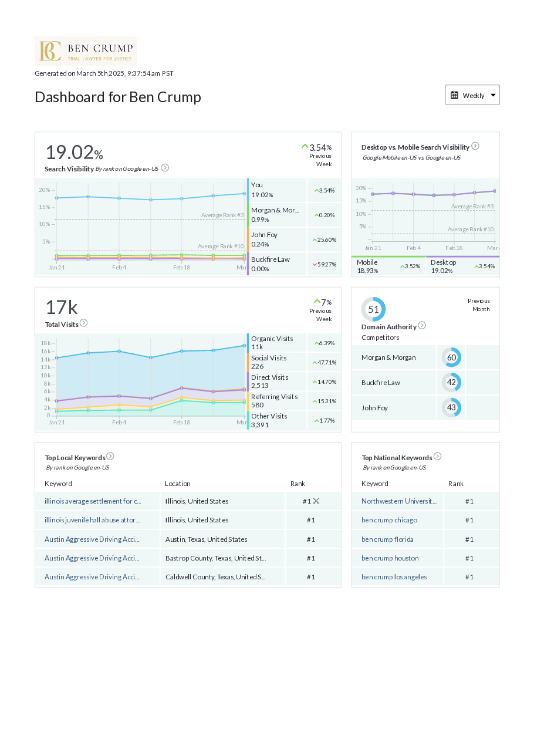Click the Domain Authority 51 donut gauge
Image resolution: width=534 pixels, height=756 pixels.
click(x=373, y=309)
